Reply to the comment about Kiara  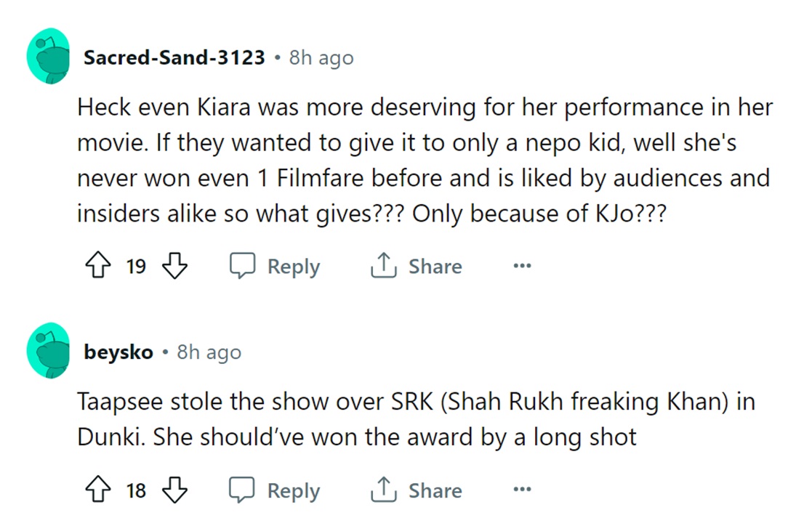point(276,267)
